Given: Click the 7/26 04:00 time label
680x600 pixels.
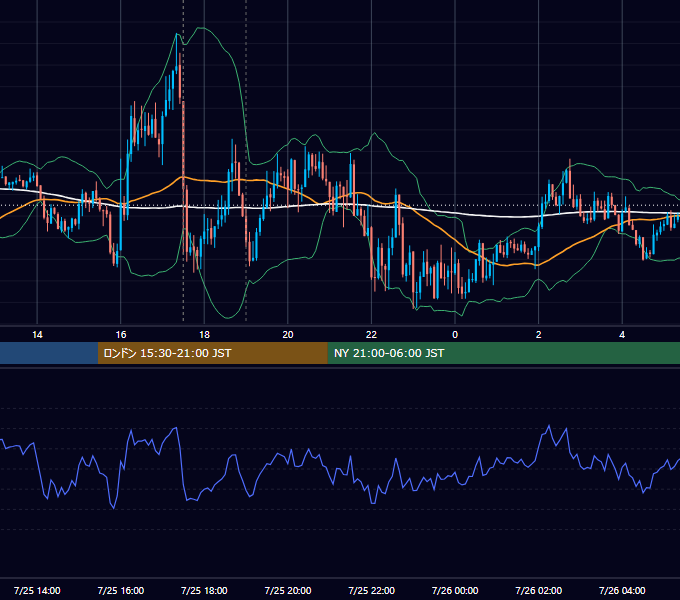Looking at the screenshot, I should click(622, 590).
